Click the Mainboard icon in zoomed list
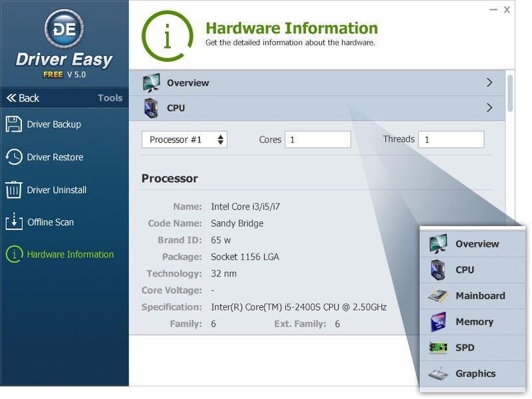Image resolution: width=532 pixels, height=399 pixels. pos(438,296)
